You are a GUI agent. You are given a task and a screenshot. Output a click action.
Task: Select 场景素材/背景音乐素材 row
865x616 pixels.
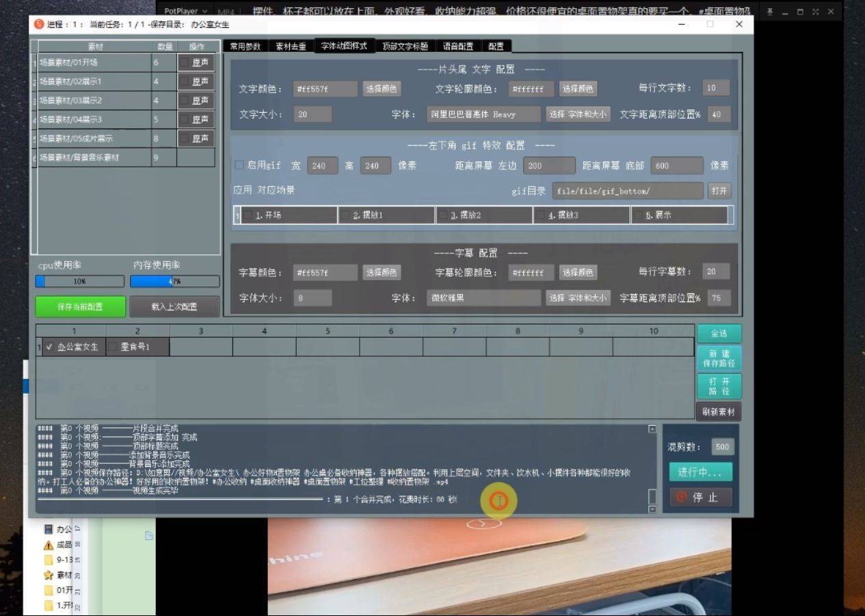[x=123, y=157]
